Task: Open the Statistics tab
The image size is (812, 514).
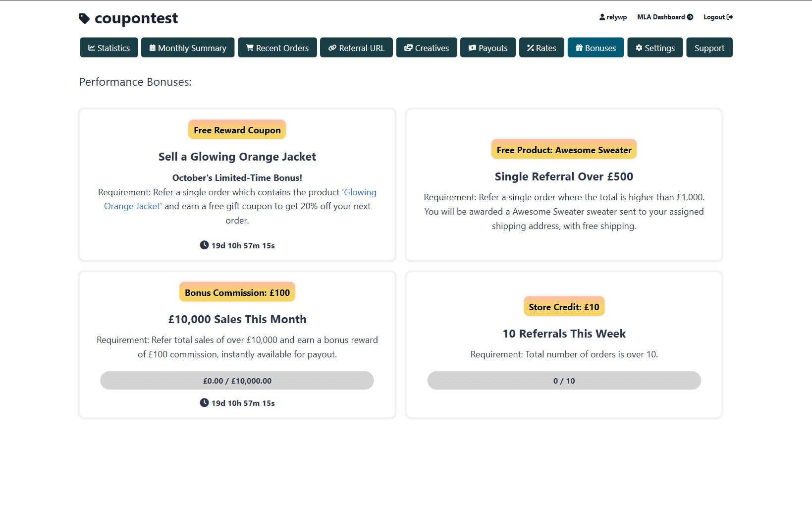Action: pos(109,48)
